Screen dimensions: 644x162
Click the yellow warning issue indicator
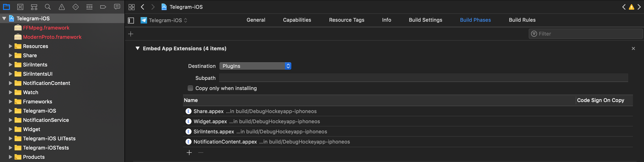click(x=631, y=7)
